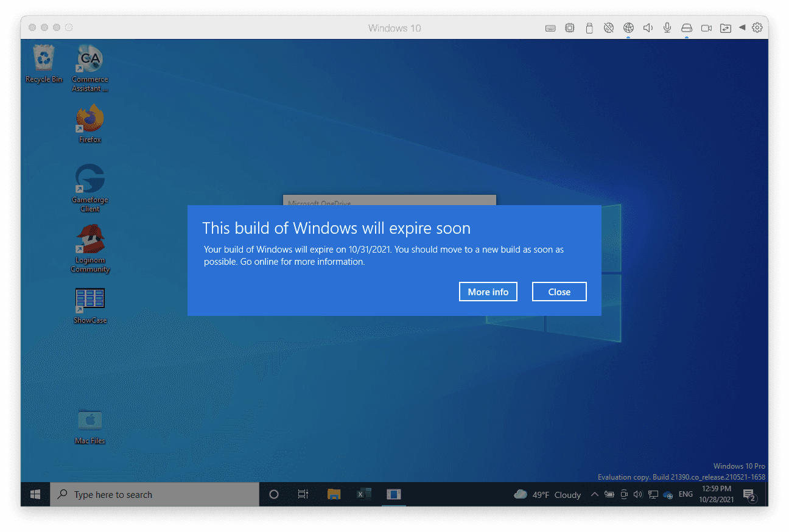This screenshot has height=532, width=789.
Task: Click More info in the expiry dialog
Action: (488, 292)
